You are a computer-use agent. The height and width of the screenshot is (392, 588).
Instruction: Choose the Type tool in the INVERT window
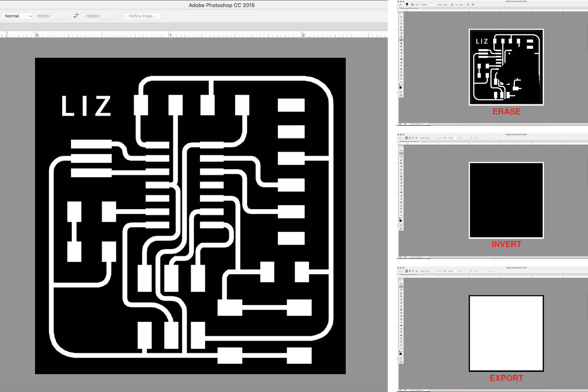pyautogui.click(x=401, y=199)
